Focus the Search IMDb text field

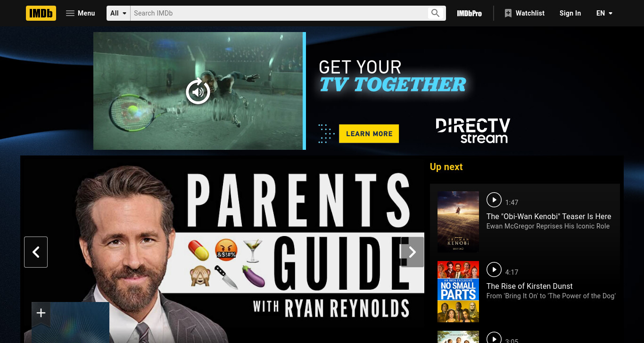[x=278, y=13]
